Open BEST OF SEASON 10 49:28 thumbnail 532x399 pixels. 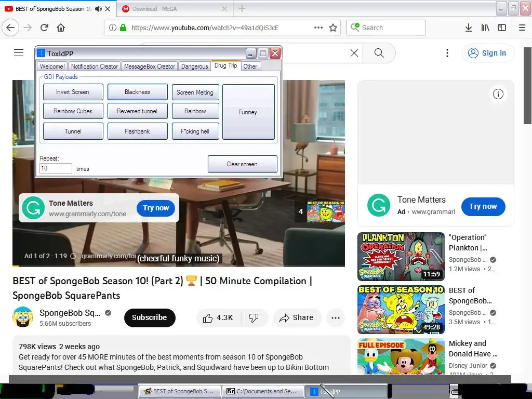(401, 310)
